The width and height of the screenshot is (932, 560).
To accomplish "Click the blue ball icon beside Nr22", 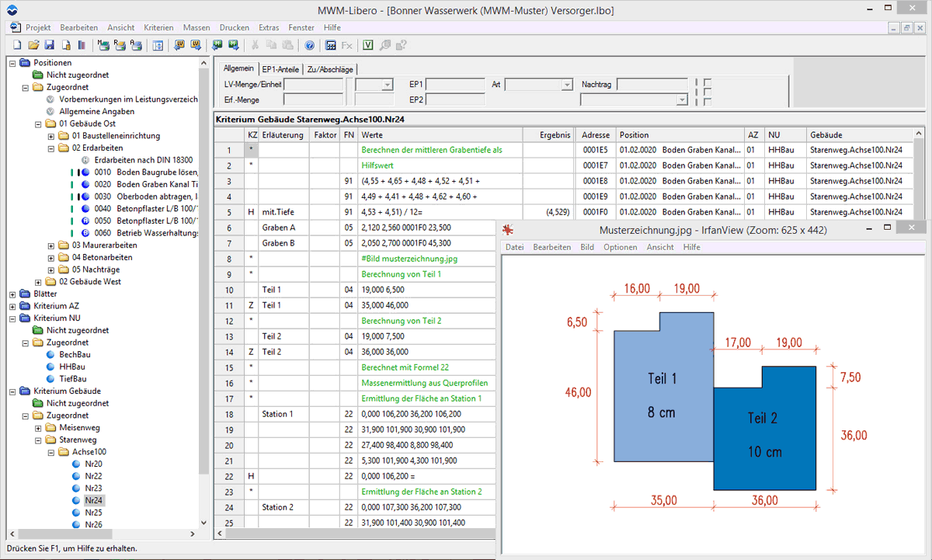I will pyautogui.click(x=76, y=476).
